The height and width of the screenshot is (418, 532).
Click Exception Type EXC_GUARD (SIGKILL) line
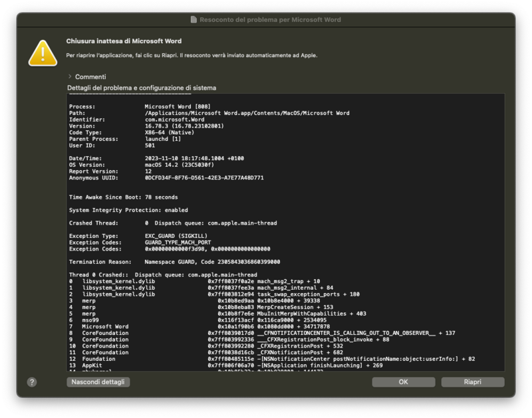(138, 236)
